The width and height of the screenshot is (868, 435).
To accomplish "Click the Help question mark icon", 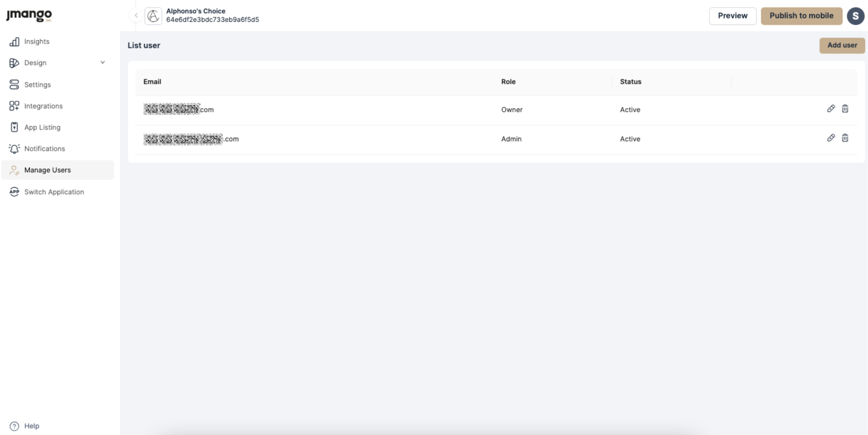I will [14, 426].
